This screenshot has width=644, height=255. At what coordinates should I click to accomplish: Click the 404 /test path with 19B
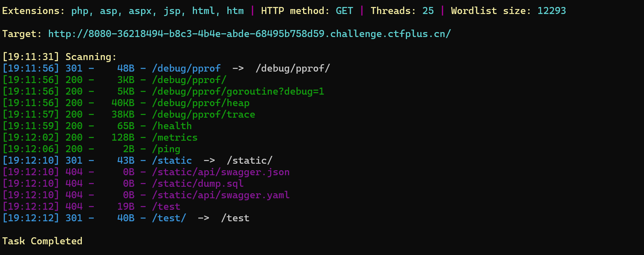[x=166, y=206]
